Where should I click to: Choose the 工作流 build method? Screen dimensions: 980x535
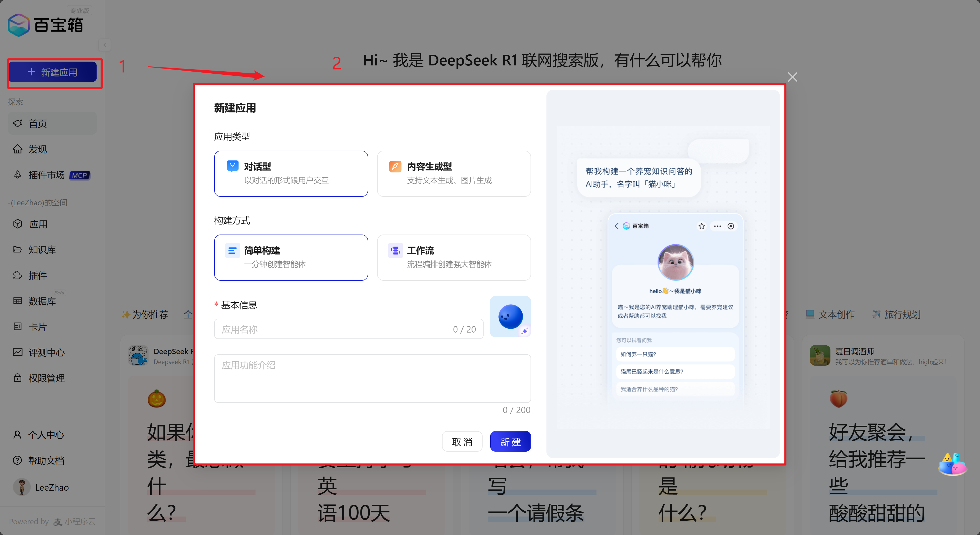454,258
